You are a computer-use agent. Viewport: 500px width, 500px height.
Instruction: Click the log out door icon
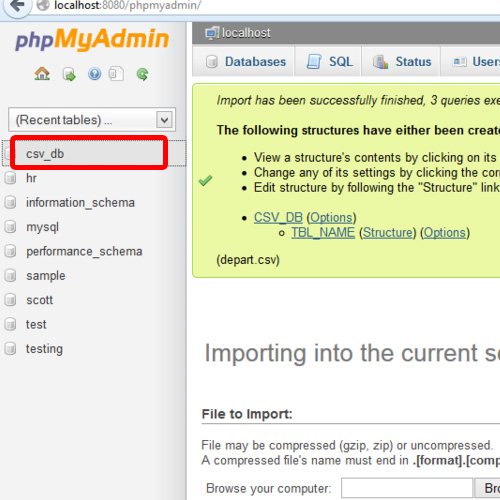(x=69, y=74)
